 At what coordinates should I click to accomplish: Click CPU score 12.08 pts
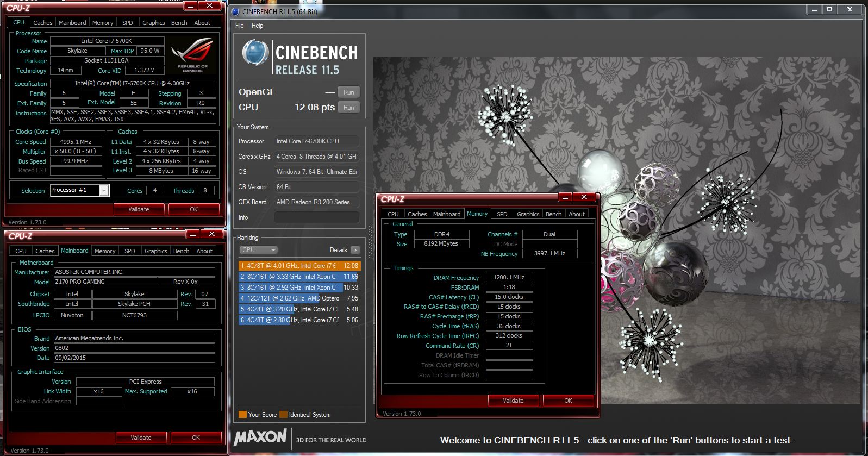(314, 108)
